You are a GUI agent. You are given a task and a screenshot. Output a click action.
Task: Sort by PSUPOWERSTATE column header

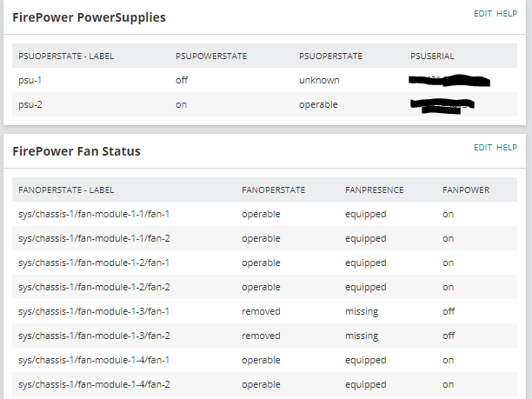[x=211, y=57]
